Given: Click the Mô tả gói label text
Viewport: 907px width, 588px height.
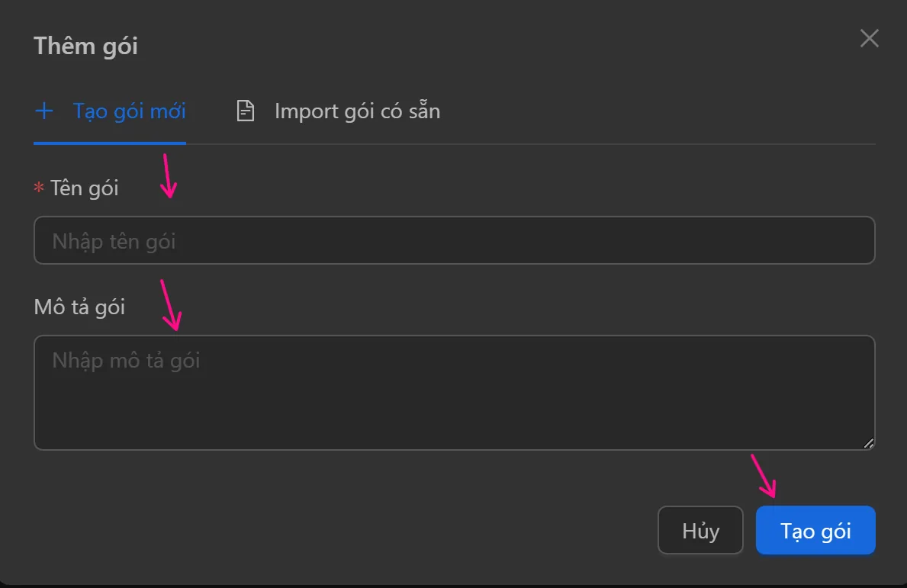Looking at the screenshot, I should pyautogui.click(x=79, y=307).
